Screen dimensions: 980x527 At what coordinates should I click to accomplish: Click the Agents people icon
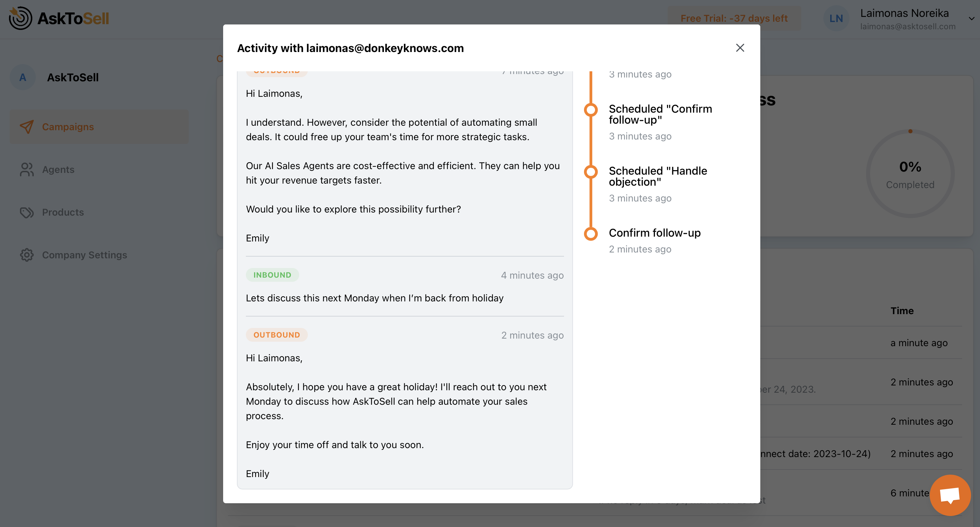point(27,170)
